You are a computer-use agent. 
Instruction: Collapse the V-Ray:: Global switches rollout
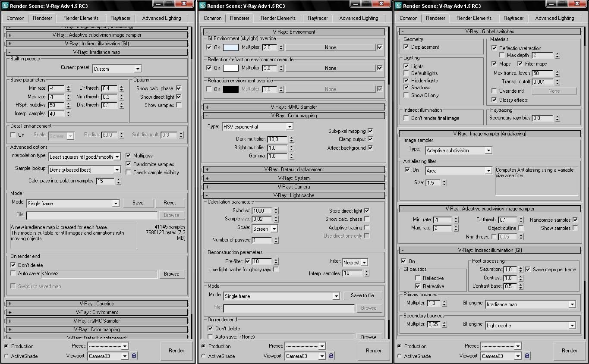(x=490, y=31)
